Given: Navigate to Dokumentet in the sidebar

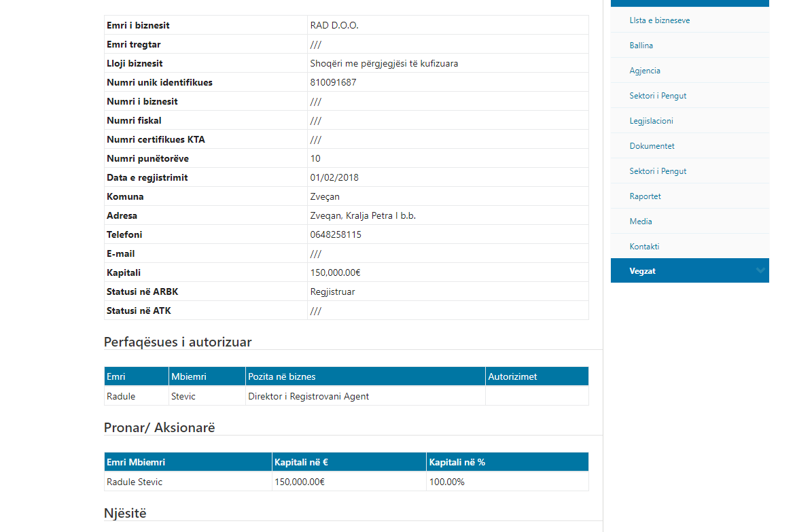Looking at the screenshot, I should [x=652, y=146].
